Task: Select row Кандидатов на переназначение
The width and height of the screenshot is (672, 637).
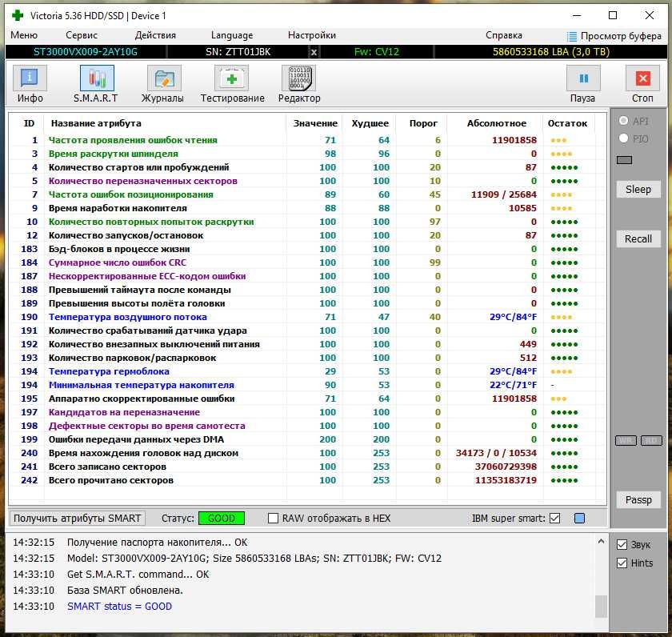Action: point(307,412)
